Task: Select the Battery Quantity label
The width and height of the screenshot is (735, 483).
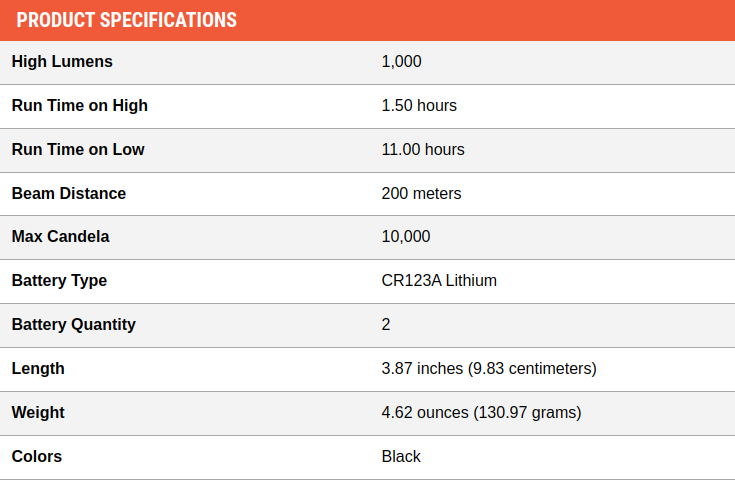Action: (x=74, y=325)
